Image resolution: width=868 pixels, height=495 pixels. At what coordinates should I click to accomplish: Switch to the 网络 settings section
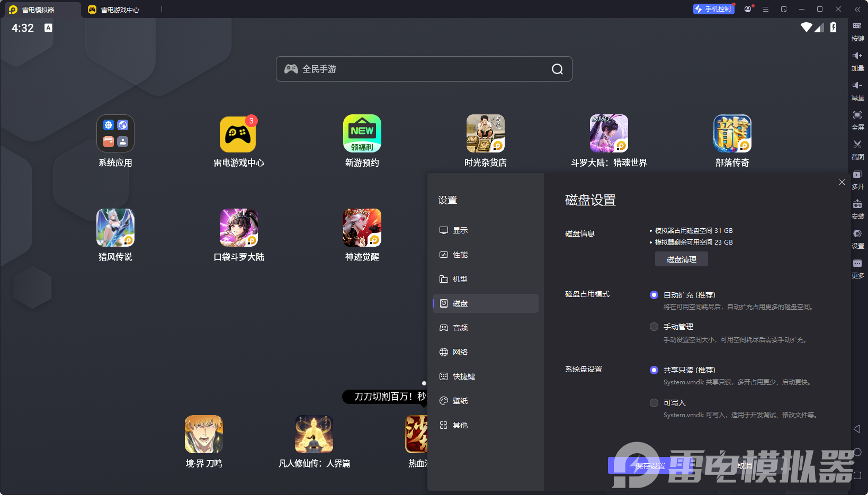pyautogui.click(x=486, y=352)
